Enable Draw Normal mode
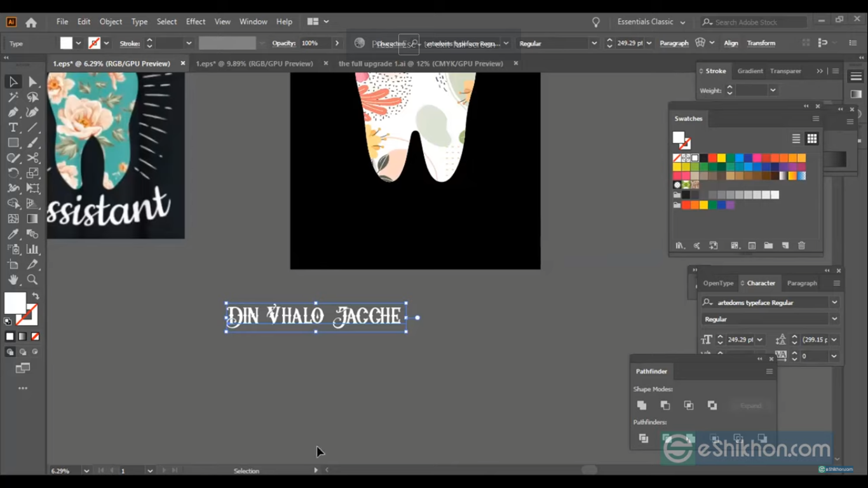The image size is (868, 488). pyautogui.click(x=10, y=351)
